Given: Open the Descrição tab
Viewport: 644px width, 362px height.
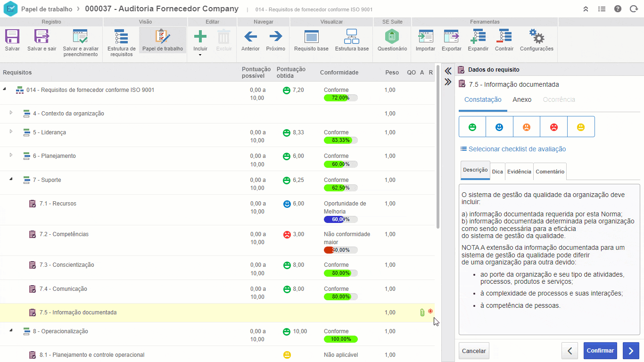Looking at the screenshot, I should [475, 170].
